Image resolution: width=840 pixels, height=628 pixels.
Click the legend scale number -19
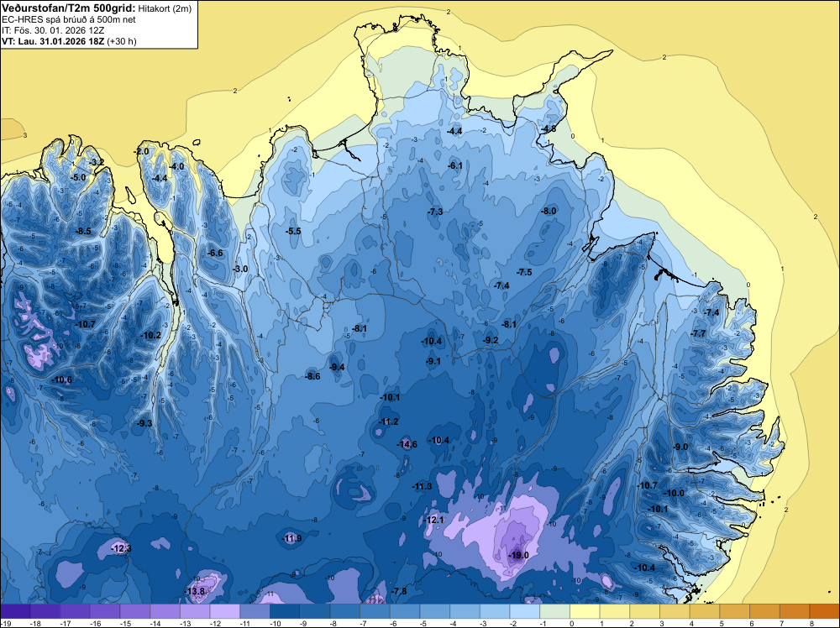coord(6,623)
